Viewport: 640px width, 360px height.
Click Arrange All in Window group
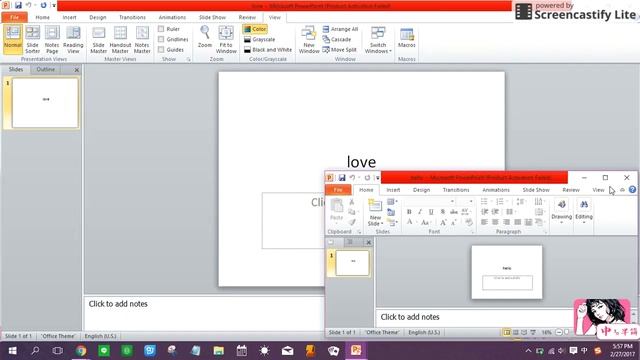340,29
